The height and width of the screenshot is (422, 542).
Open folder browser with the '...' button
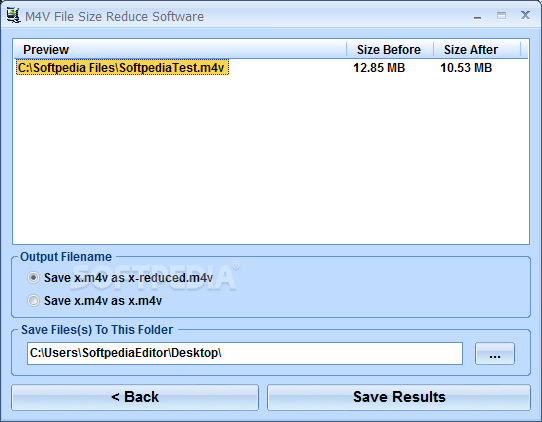495,354
